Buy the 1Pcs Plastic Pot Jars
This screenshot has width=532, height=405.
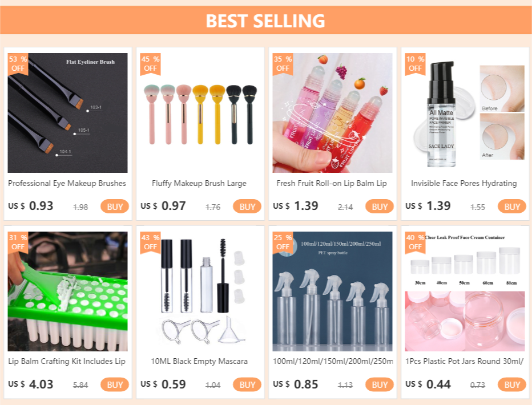pyautogui.click(x=511, y=384)
